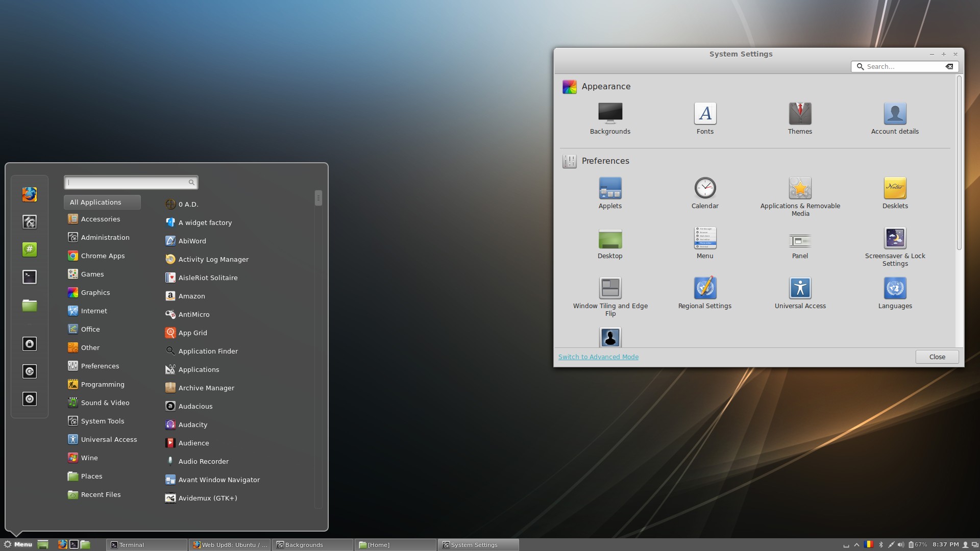Open Themes in System Settings
This screenshot has height=551, width=980.
800,114
